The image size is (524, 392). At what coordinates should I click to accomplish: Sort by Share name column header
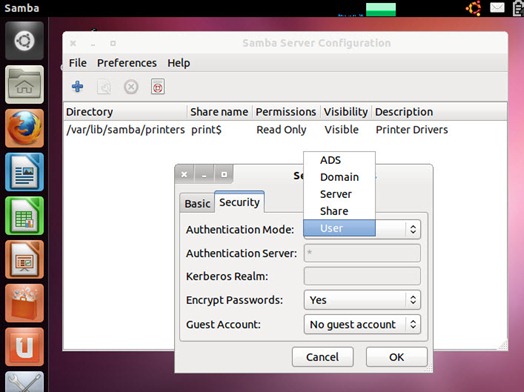coord(219,112)
